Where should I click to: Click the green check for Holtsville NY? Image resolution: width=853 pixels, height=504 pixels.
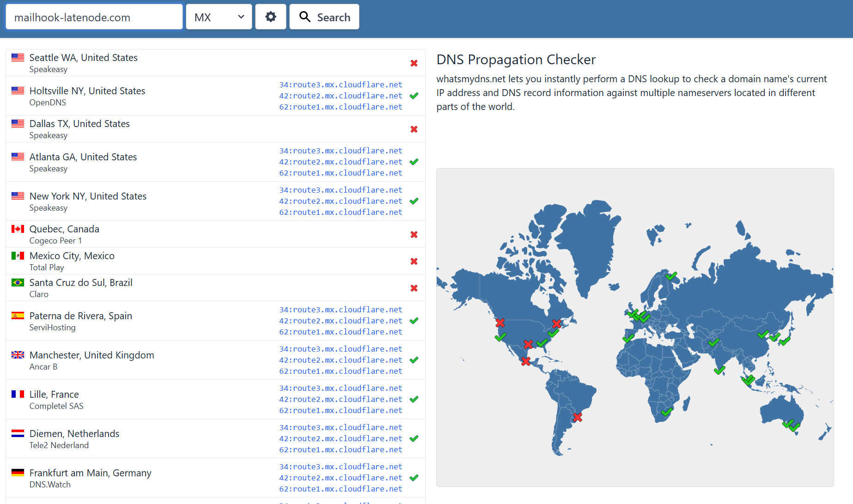(414, 96)
